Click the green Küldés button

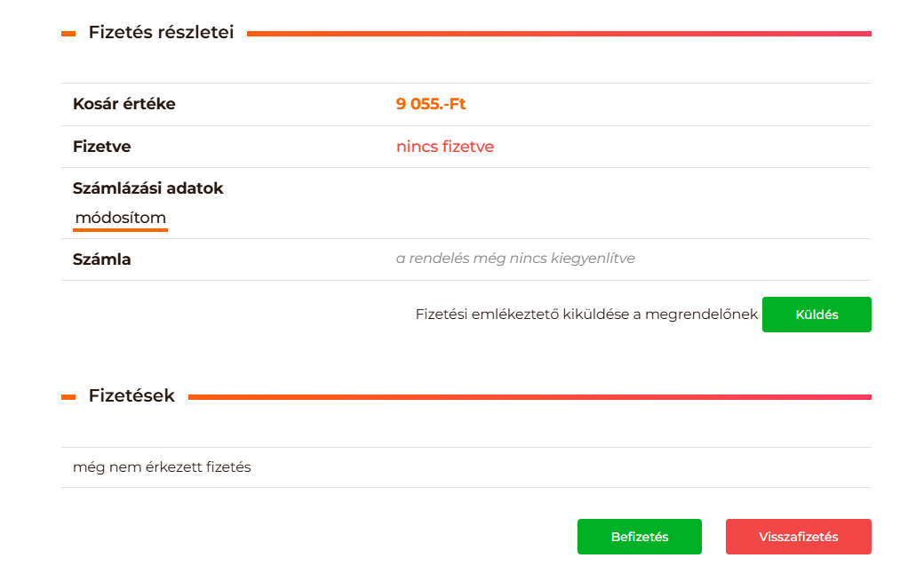[x=816, y=315]
